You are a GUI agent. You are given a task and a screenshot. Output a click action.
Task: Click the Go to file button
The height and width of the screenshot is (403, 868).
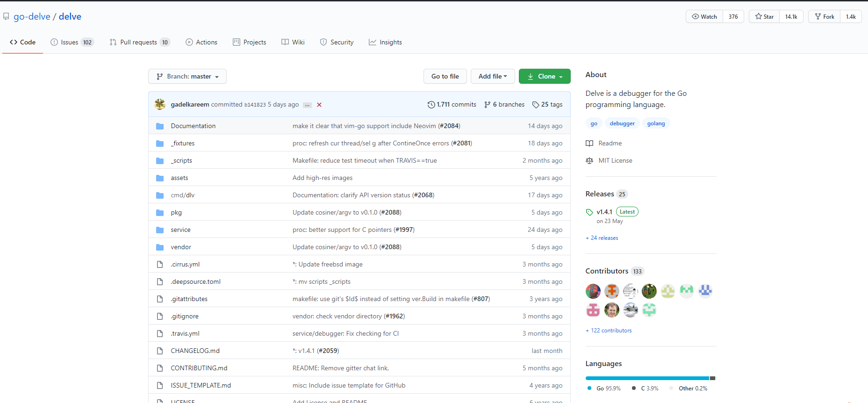click(445, 76)
